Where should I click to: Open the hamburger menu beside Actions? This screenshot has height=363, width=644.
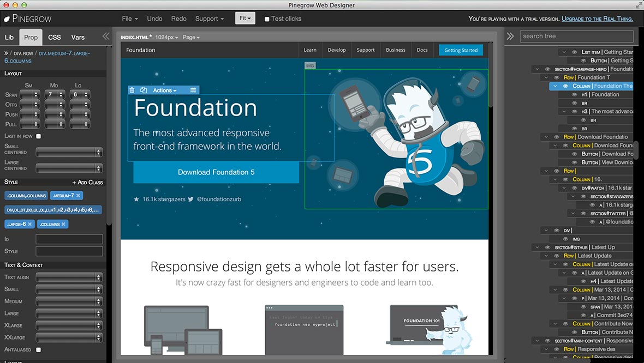coord(193,90)
